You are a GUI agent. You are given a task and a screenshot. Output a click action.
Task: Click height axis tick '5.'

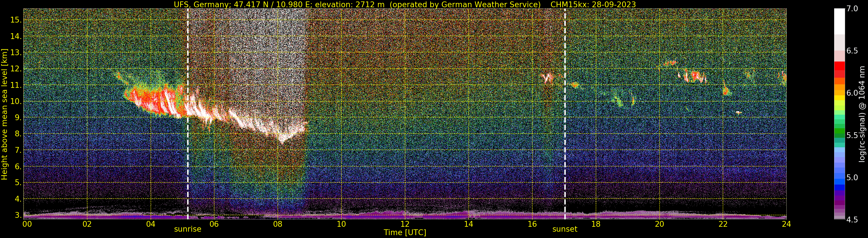pos(18,183)
